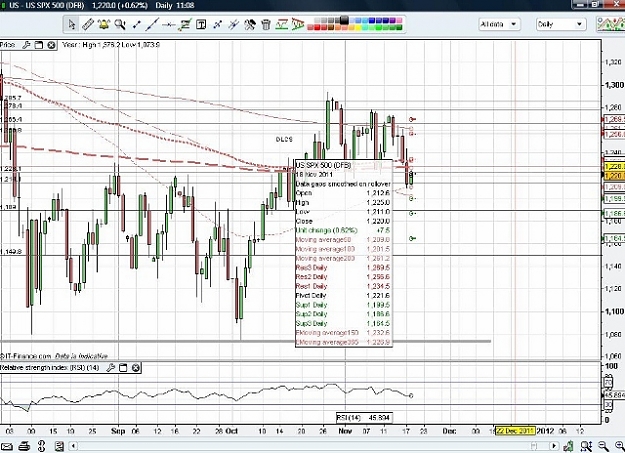
Task: Select the horizontal line tool
Action: pos(169,24)
